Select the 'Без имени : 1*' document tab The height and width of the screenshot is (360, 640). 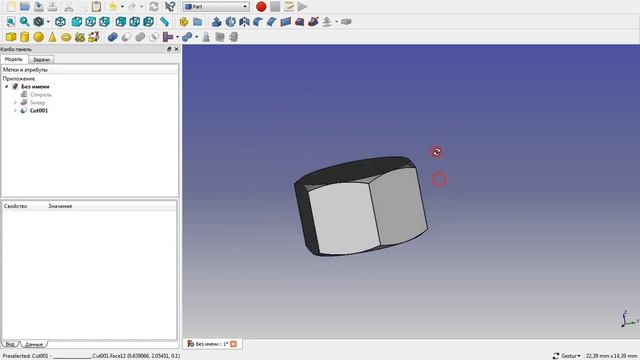coord(211,344)
